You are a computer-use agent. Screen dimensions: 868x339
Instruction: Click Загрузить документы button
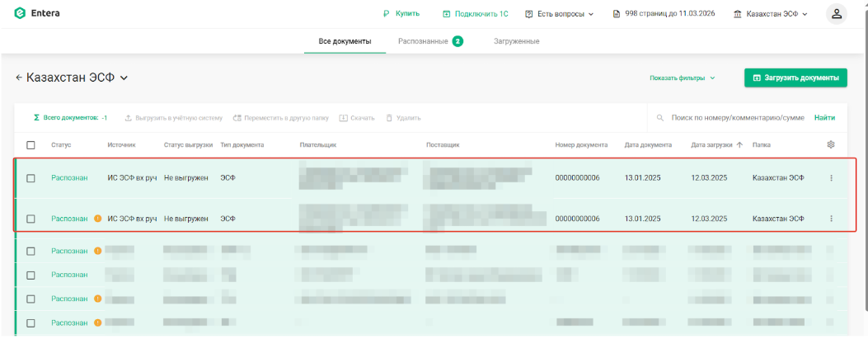coord(795,78)
